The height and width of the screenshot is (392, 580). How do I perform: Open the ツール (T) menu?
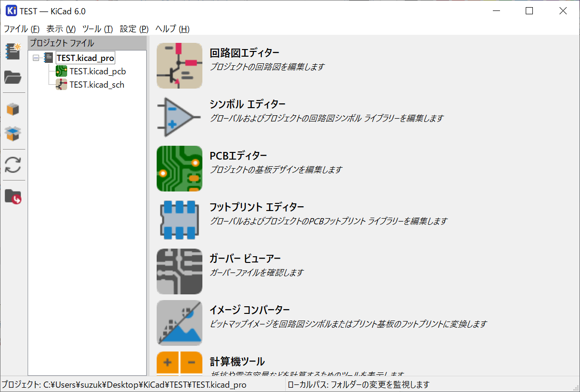click(x=98, y=29)
